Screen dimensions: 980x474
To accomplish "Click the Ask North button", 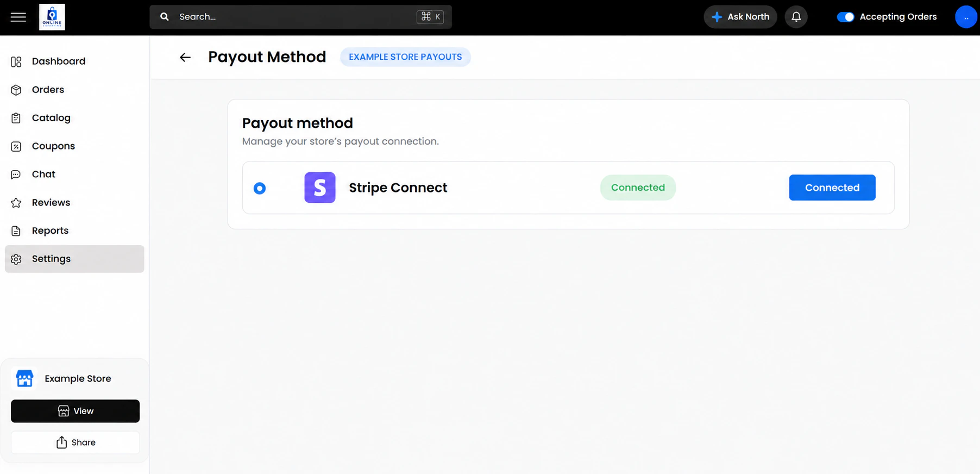I will pos(740,17).
